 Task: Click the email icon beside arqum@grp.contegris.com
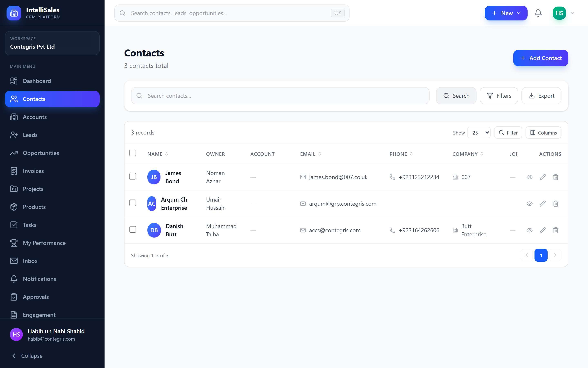coord(303,203)
